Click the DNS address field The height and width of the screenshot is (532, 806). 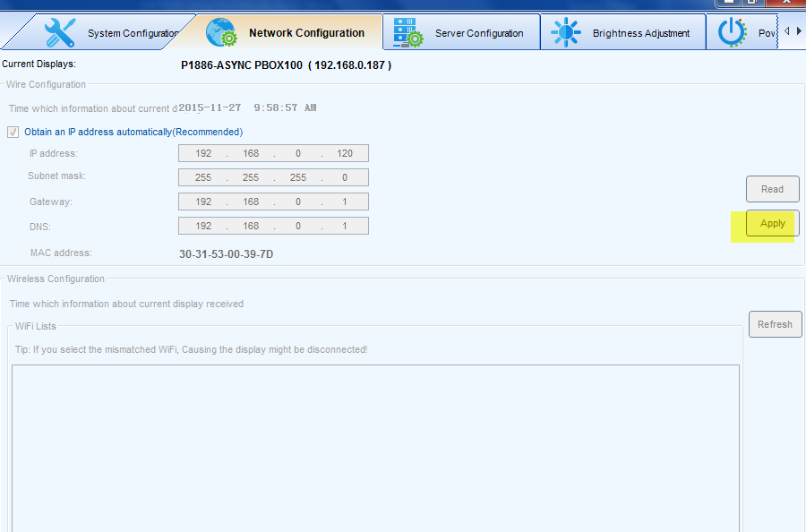(x=273, y=226)
